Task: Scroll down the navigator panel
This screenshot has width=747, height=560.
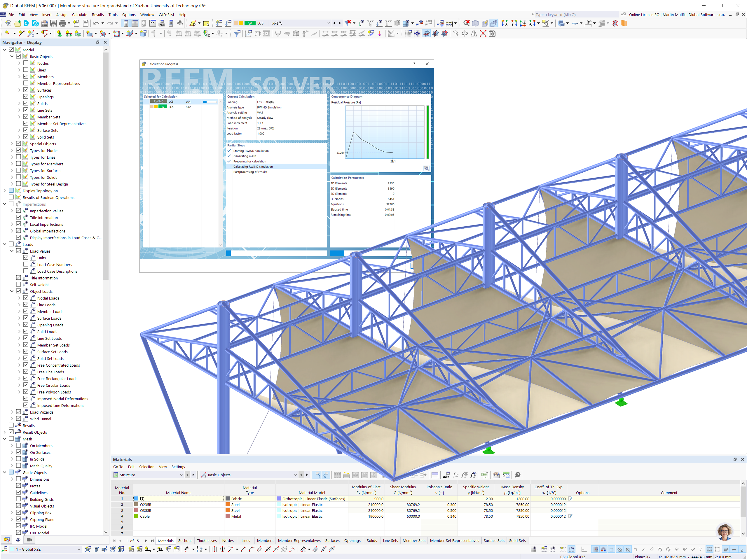Action: click(104, 532)
